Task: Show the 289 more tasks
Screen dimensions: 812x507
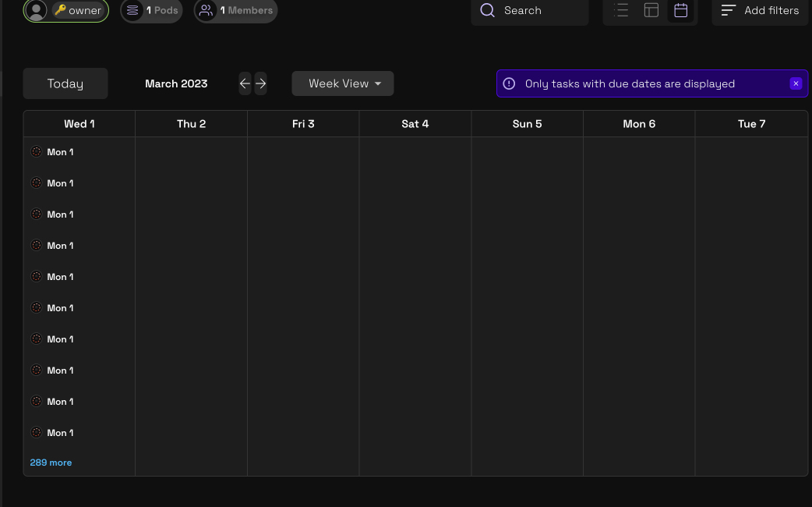Action: [x=51, y=463]
